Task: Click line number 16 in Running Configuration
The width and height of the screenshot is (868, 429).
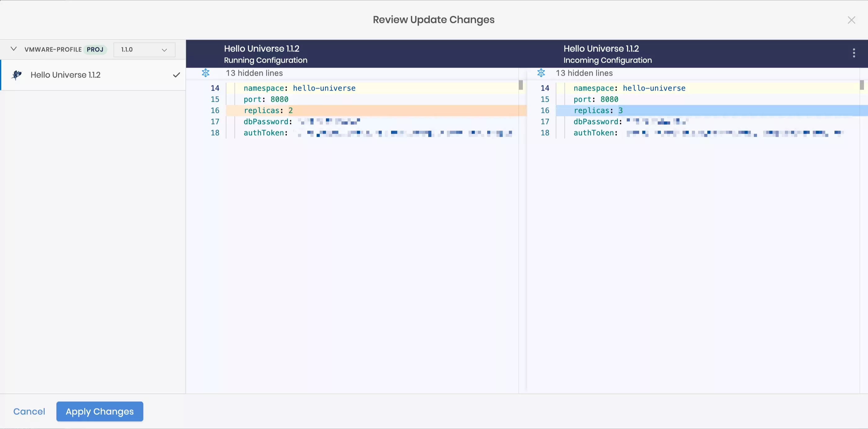Action: click(215, 110)
